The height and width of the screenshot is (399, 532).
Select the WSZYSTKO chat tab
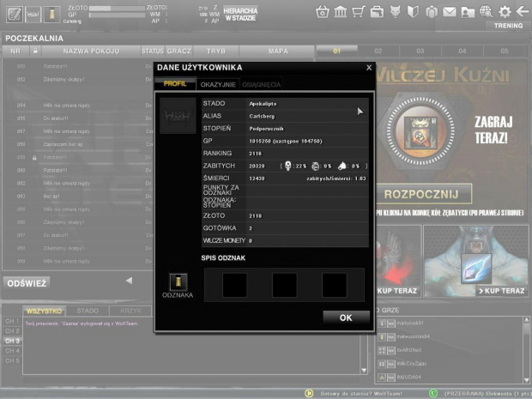coord(44,311)
